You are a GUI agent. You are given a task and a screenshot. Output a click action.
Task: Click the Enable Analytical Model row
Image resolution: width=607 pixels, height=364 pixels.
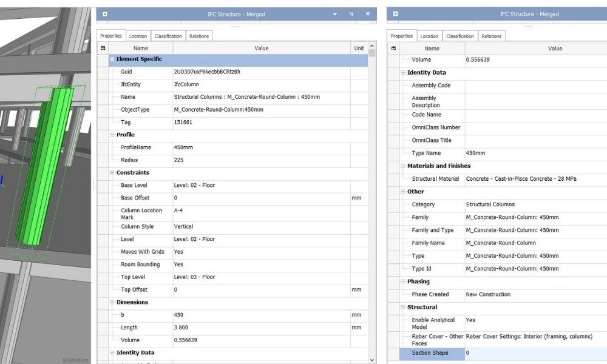point(503,323)
